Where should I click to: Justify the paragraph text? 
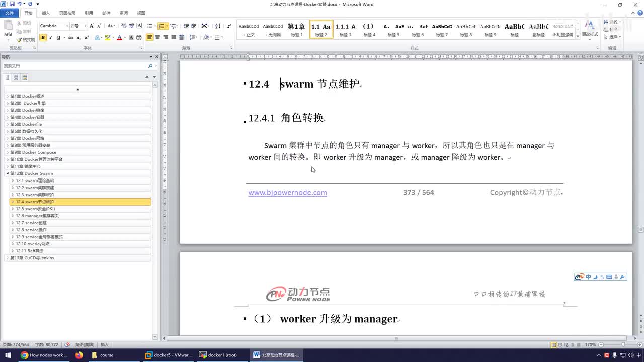coord(174,38)
